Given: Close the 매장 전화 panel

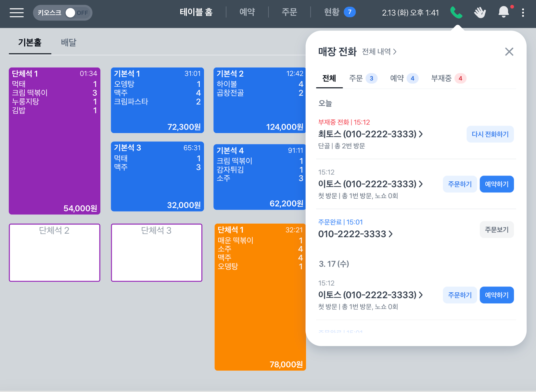Looking at the screenshot, I should click(509, 52).
